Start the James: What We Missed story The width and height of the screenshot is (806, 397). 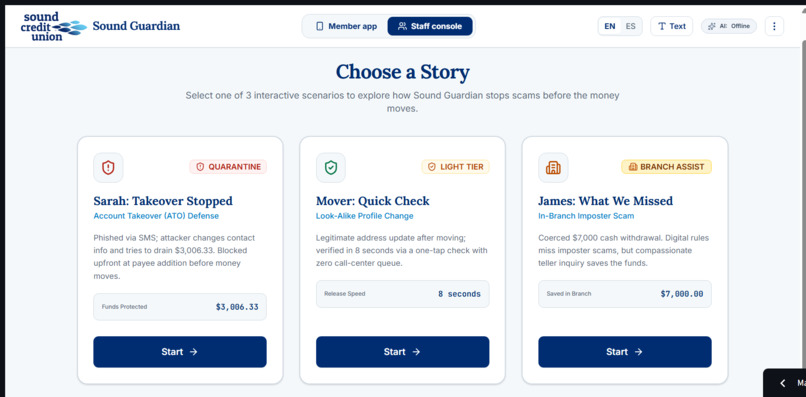tap(625, 352)
